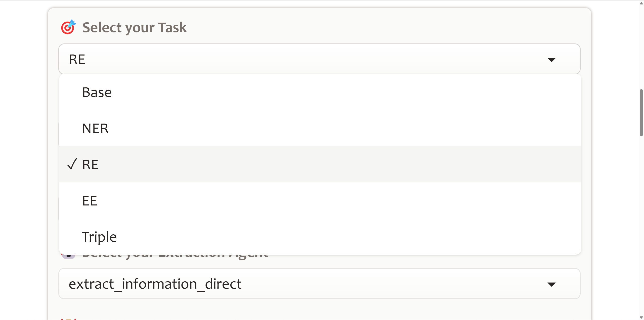
Task: Pick the checked RE option in list
Action: [x=320, y=164]
